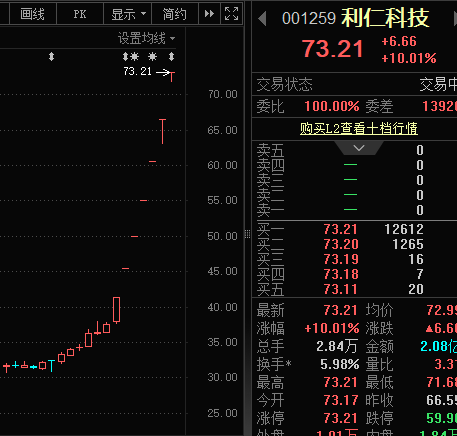Click the candlestick near 65.00

[162, 131]
